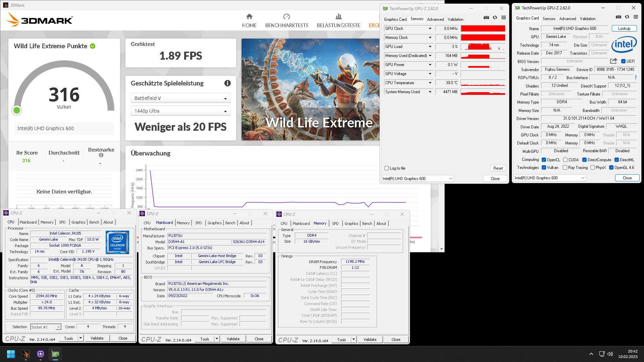
Task: Click Validate in CPU-Z CPU window
Action: click(97, 338)
